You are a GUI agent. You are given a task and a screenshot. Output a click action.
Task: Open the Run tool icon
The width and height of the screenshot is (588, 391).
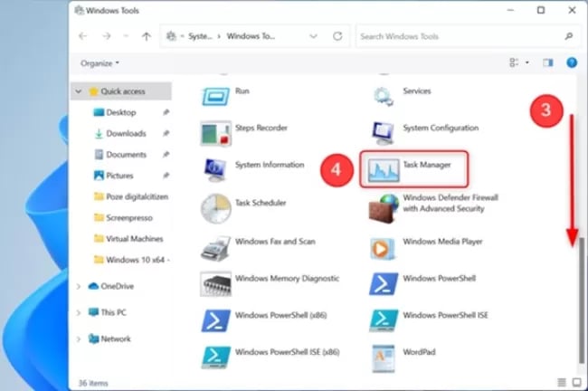coord(215,97)
